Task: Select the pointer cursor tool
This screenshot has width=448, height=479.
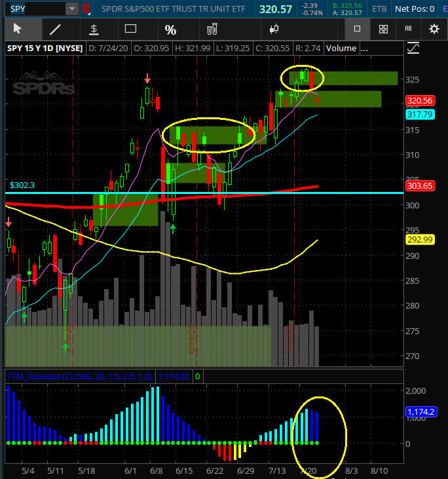Action: 18,29
